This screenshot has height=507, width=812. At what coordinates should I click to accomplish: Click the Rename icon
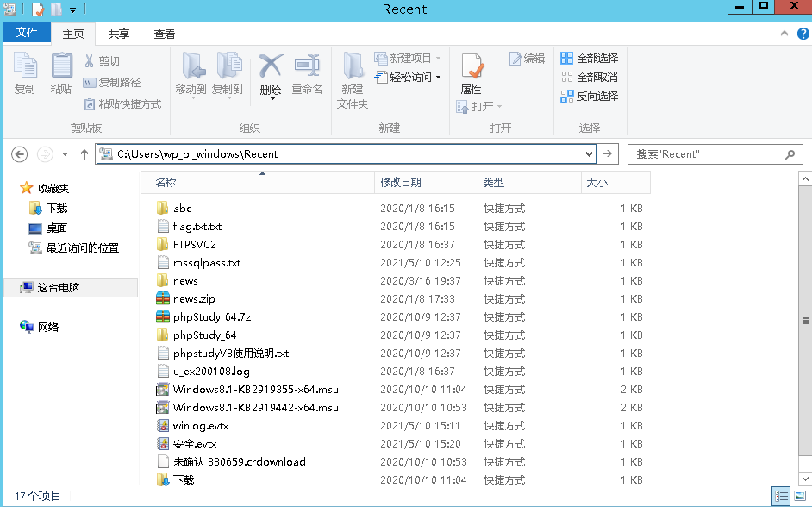(307, 66)
